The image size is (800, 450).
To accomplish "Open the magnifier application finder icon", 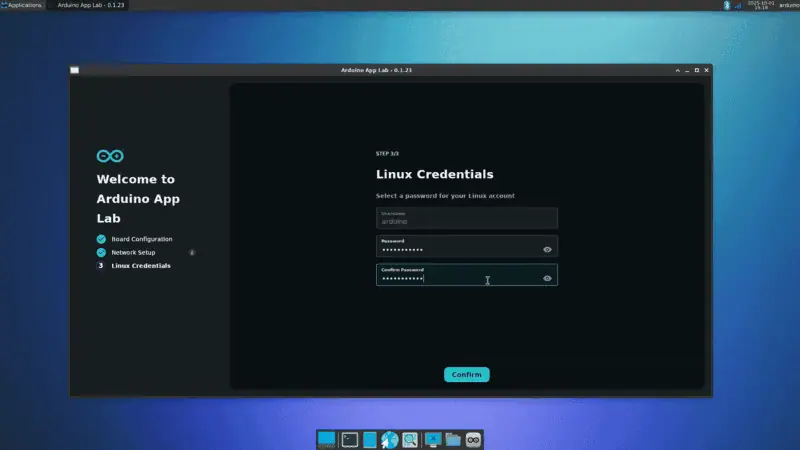I will tap(410, 439).
